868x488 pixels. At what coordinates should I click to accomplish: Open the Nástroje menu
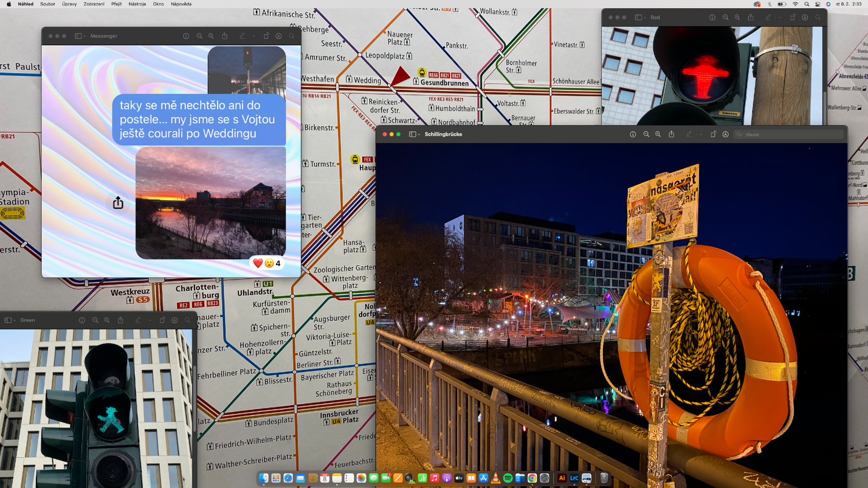137,4
